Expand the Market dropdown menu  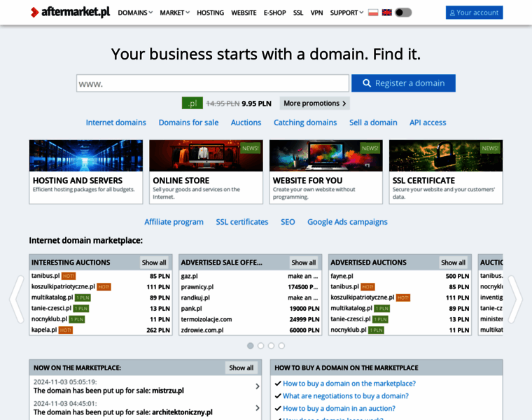(175, 13)
